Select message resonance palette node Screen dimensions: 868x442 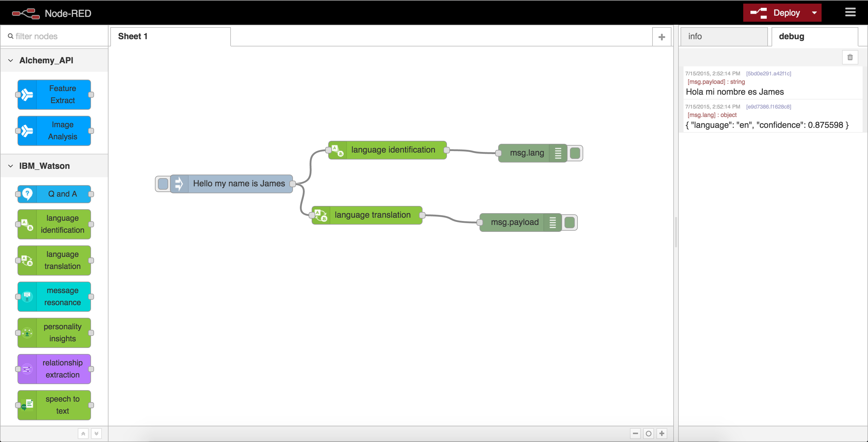point(54,296)
